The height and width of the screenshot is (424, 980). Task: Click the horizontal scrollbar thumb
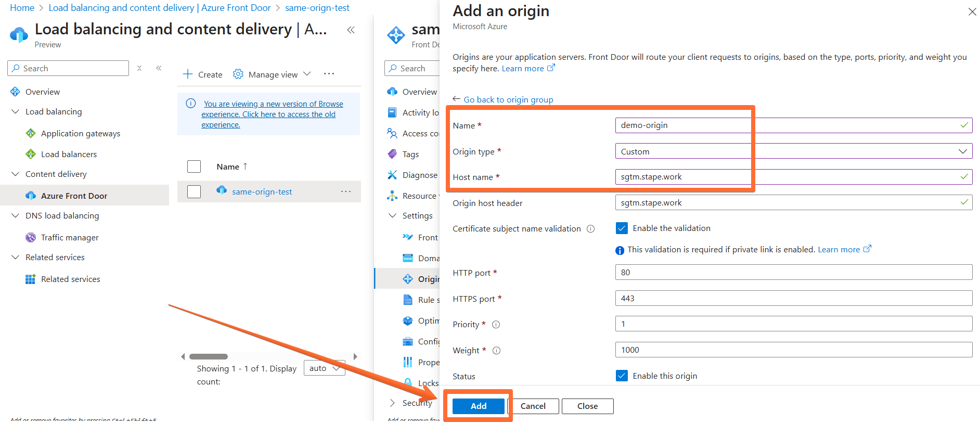(x=209, y=356)
